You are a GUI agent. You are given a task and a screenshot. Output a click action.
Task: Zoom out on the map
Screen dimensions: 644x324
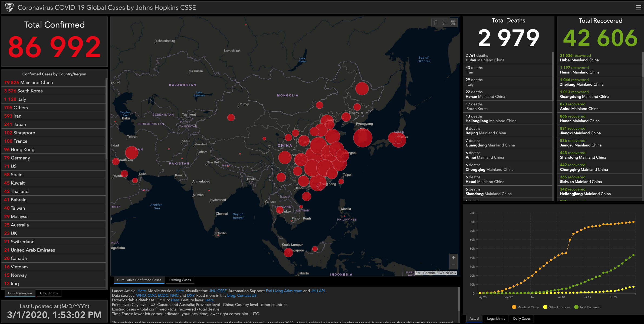click(x=454, y=265)
